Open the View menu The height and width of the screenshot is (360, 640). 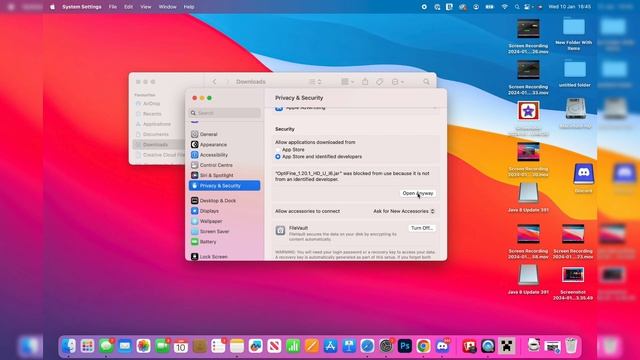pyautogui.click(x=146, y=7)
